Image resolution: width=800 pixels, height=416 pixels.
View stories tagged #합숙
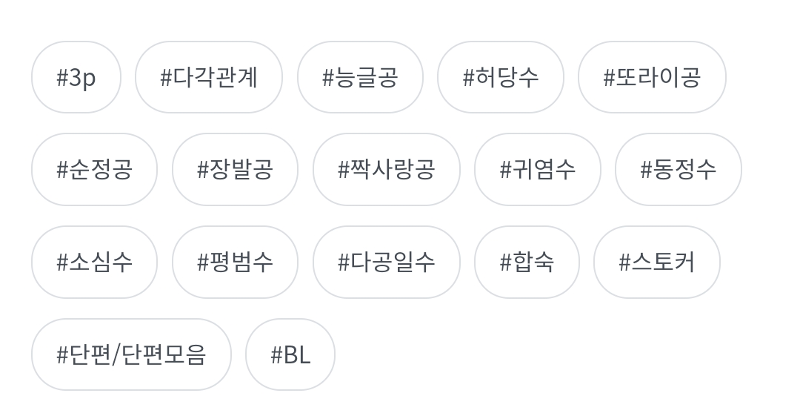coord(527,262)
